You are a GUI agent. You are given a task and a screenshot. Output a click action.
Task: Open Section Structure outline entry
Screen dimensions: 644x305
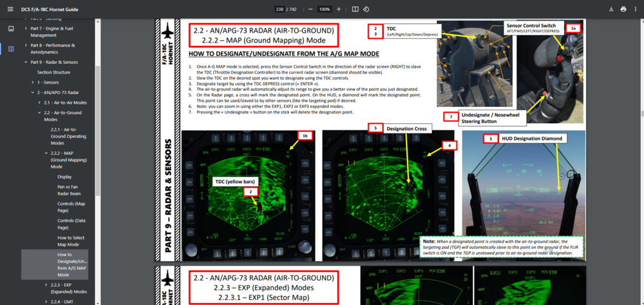[54, 72]
